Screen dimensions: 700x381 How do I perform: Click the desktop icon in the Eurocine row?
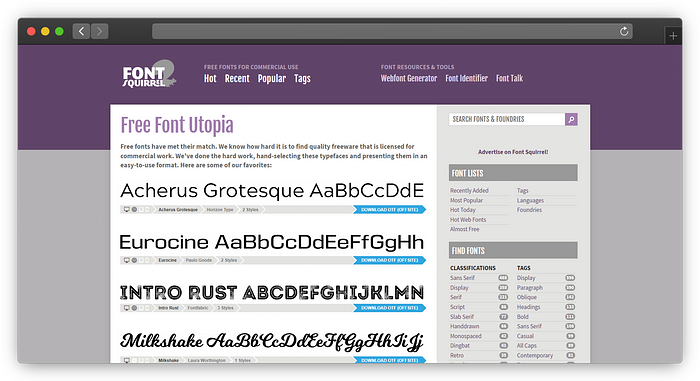pos(126,260)
